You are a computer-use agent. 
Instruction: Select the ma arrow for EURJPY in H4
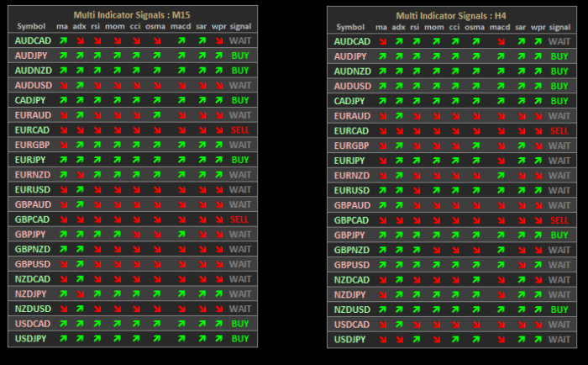click(x=382, y=161)
